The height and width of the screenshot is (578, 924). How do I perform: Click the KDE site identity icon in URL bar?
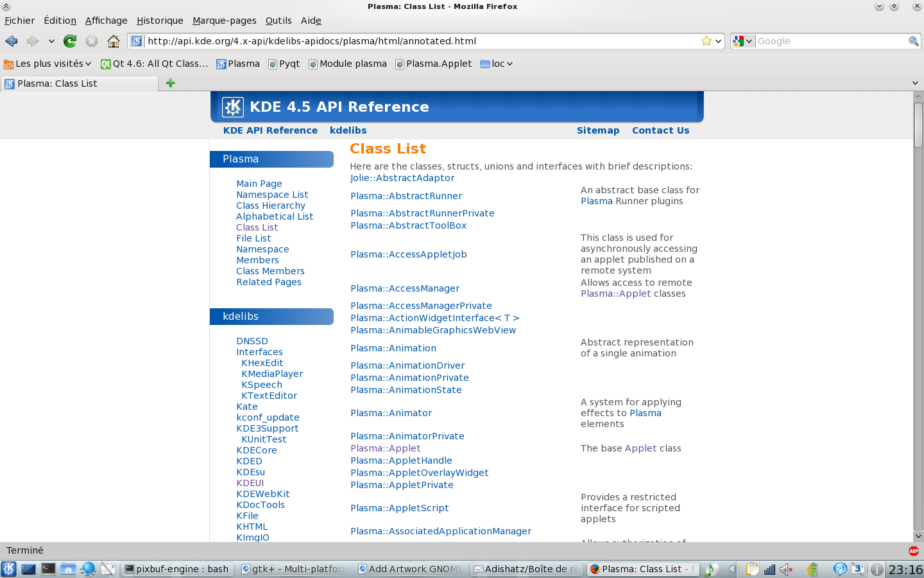coord(137,41)
